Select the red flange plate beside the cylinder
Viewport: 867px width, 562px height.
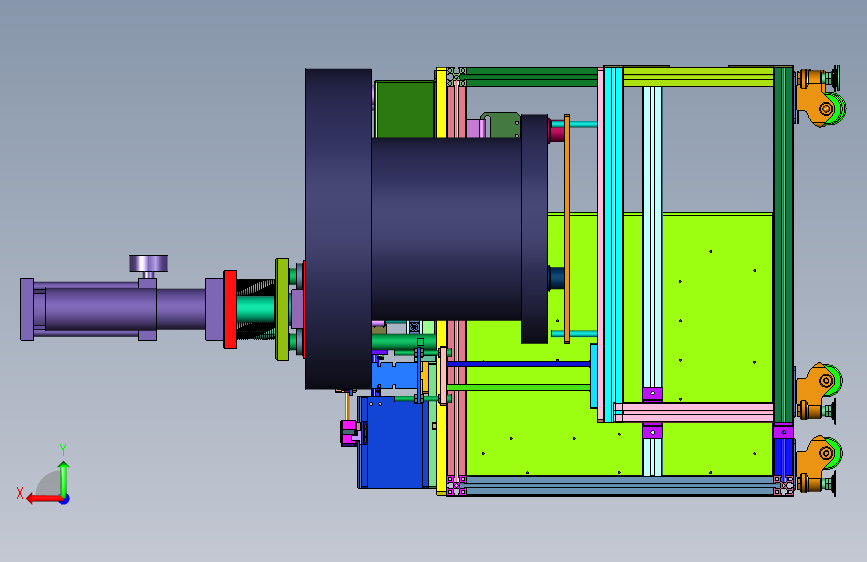(x=230, y=309)
